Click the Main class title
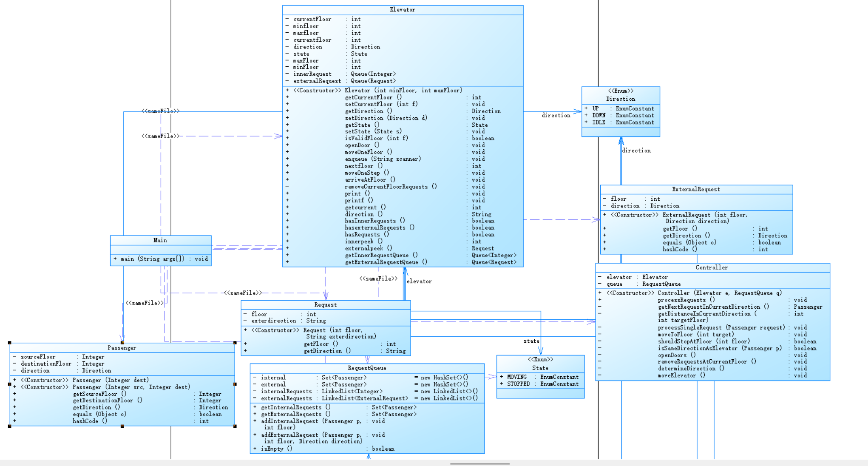868x466 pixels. point(160,240)
